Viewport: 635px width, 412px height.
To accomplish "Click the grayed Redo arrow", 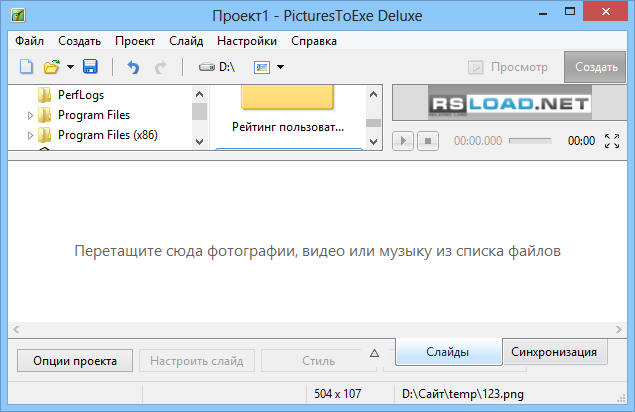I will [161, 67].
